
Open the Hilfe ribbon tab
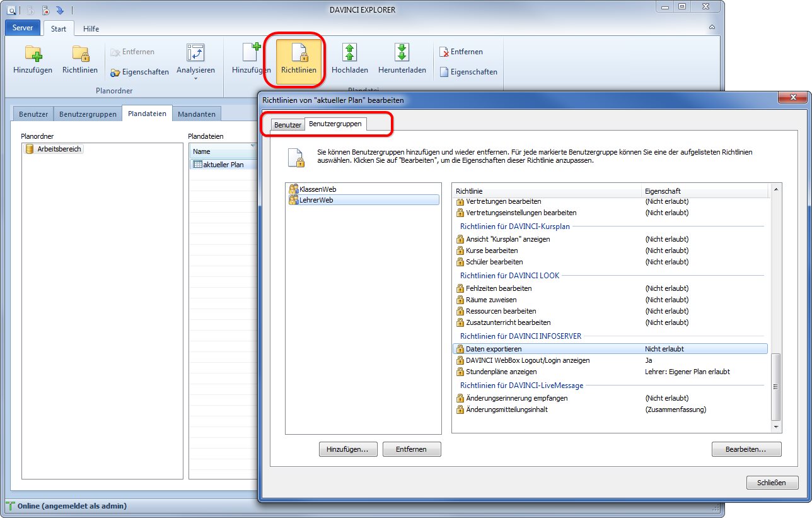[x=91, y=28]
